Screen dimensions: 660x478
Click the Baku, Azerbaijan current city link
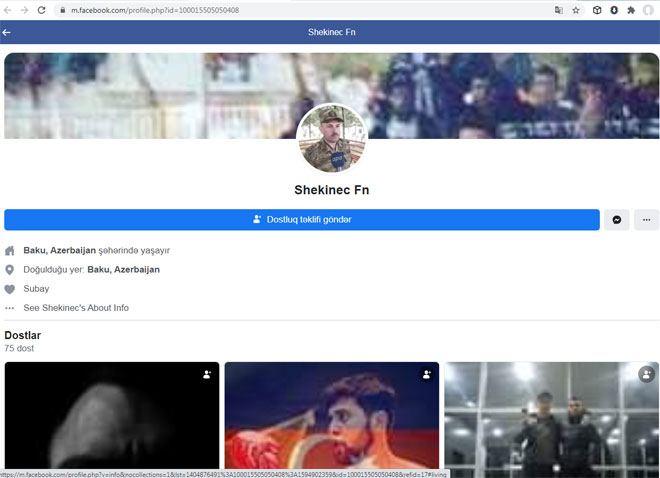point(60,251)
